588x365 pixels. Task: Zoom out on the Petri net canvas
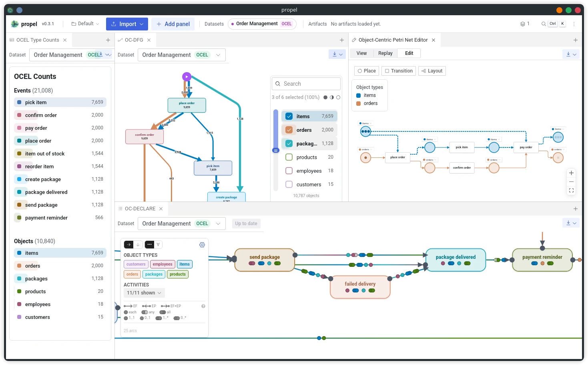pyautogui.click(x=572, y=182)
